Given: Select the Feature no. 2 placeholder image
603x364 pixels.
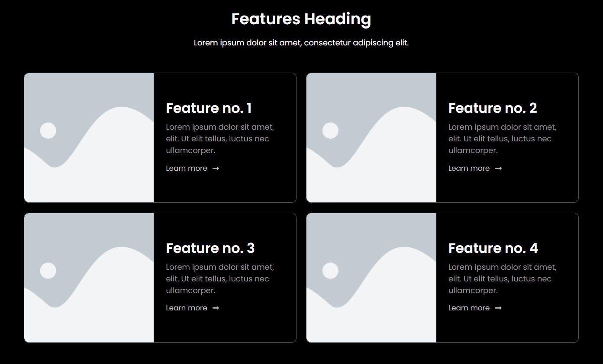Looking at the screenshot, I should tap(371, 137).
